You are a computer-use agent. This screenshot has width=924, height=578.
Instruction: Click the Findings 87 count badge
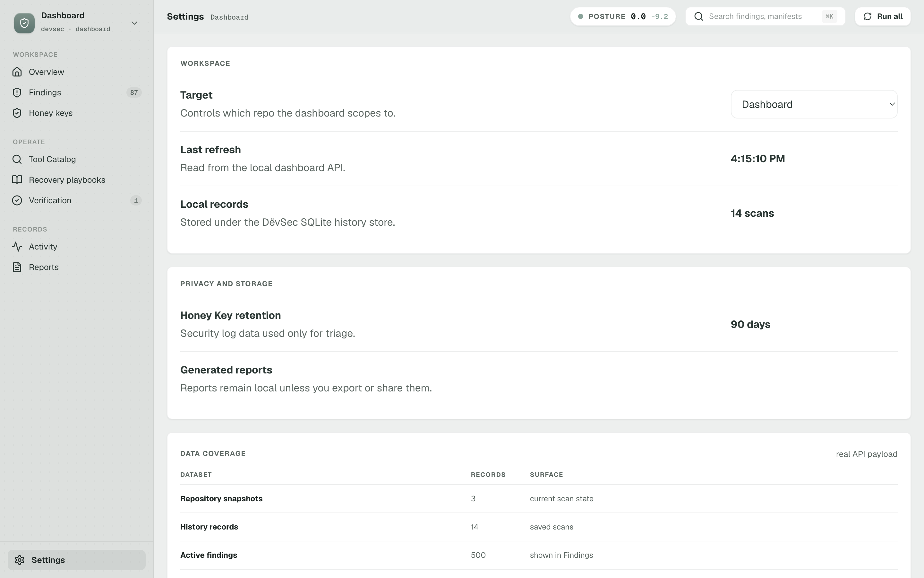[x=134, y=92]
